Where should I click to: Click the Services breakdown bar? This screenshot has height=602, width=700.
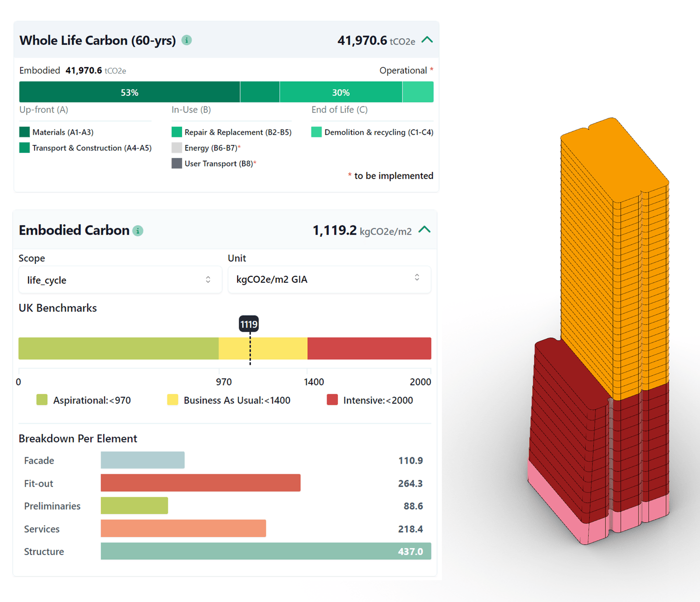pyautogui.click(x=183, y=529)
